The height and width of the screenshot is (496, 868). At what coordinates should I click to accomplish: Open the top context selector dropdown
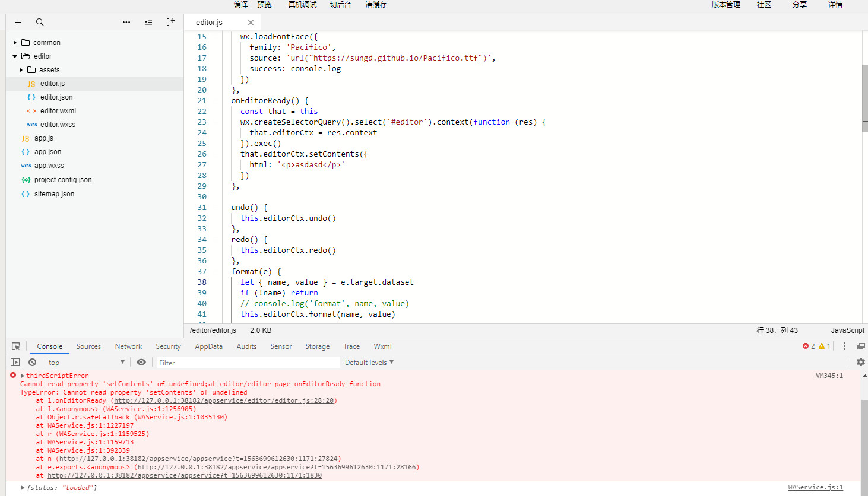point(86,362)
